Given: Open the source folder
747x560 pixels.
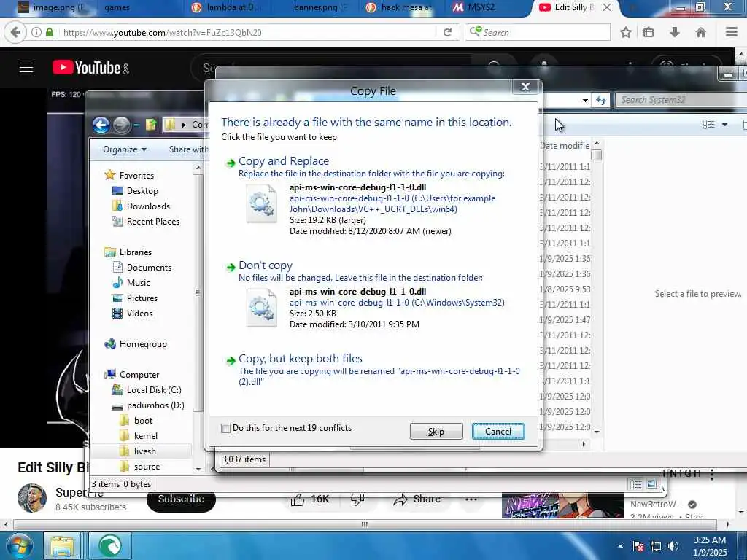Looking at the screenshot, I should (x=147, y=466).
